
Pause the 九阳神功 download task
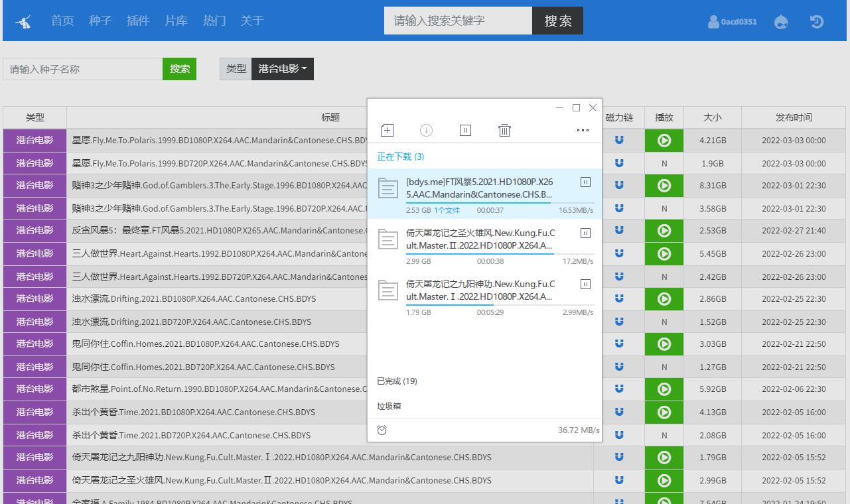(585, 284)
